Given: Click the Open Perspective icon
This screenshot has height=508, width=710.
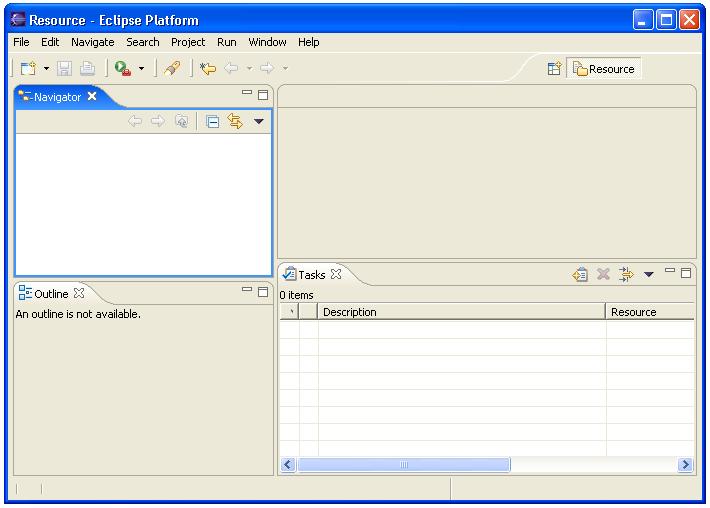Looking at the screenshot, I should pos(554,69).
